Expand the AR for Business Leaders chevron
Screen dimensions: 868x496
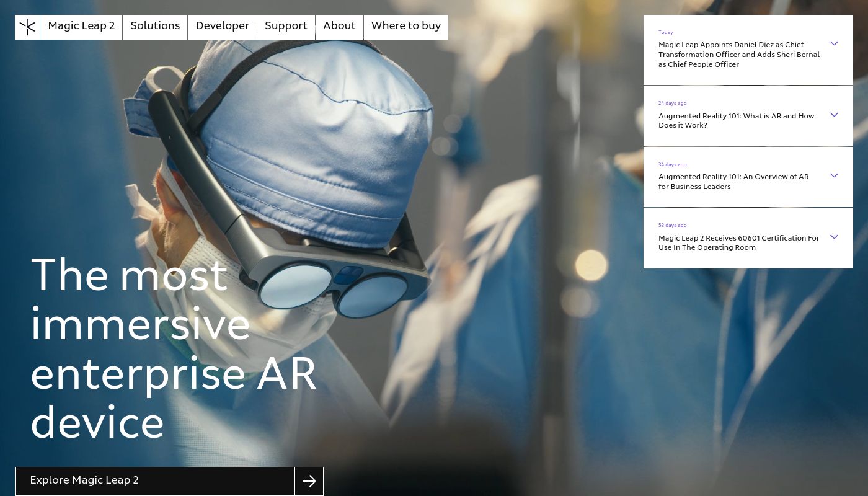[x=834, y=175]
